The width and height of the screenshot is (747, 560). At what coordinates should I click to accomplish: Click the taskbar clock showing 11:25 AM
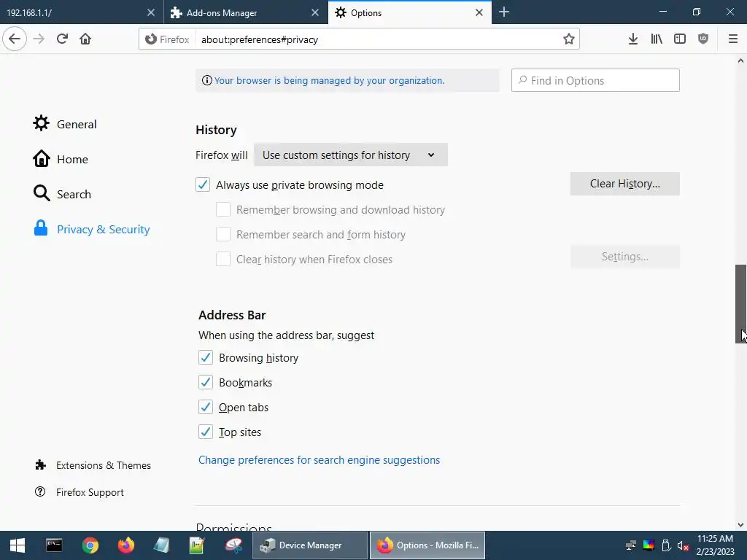pos(715,545)
